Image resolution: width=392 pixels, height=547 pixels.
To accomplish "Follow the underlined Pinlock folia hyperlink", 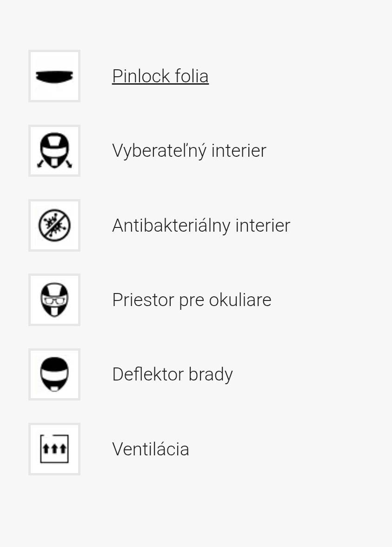I will coord(160,76).
